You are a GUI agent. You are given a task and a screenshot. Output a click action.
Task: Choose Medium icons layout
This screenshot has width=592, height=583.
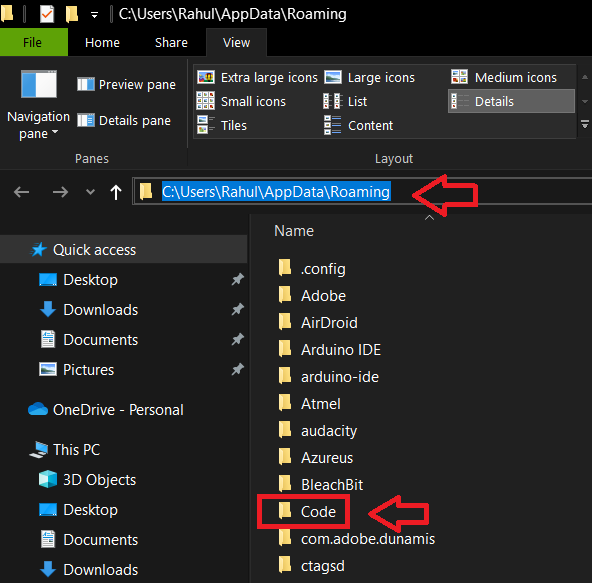pyautogui.click(x=504, y=77)
